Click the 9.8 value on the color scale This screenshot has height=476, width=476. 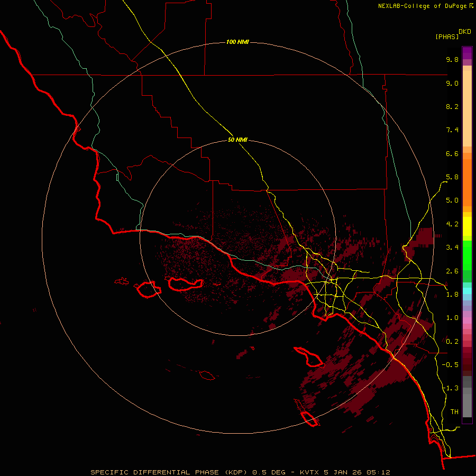tap(452, 59)
